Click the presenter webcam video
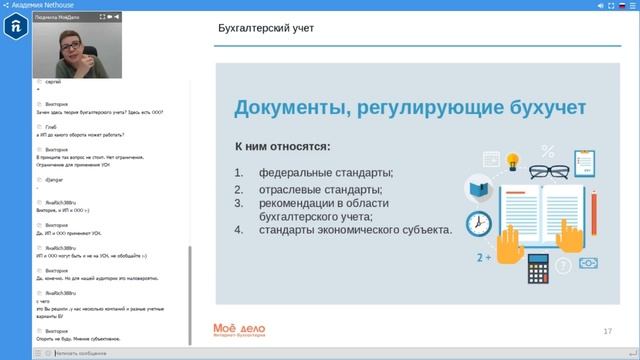Viewport: 640px width, 360px height. point(77,50)
